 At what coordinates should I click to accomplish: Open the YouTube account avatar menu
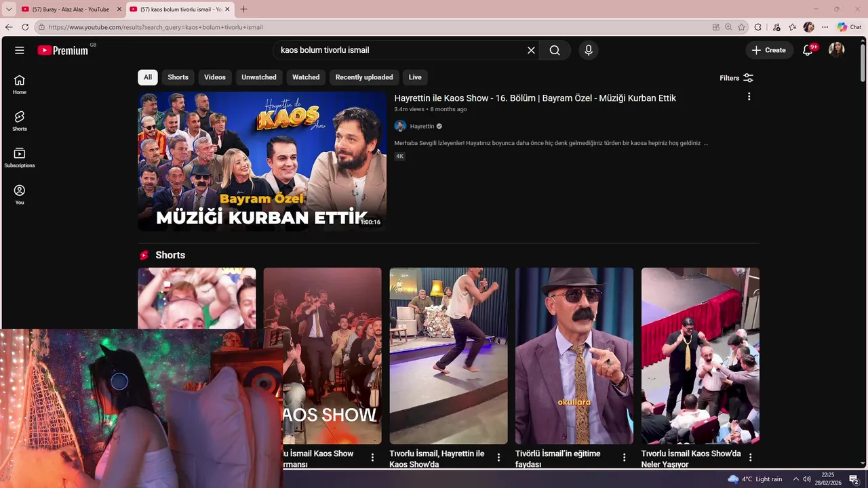coord(837,50)
